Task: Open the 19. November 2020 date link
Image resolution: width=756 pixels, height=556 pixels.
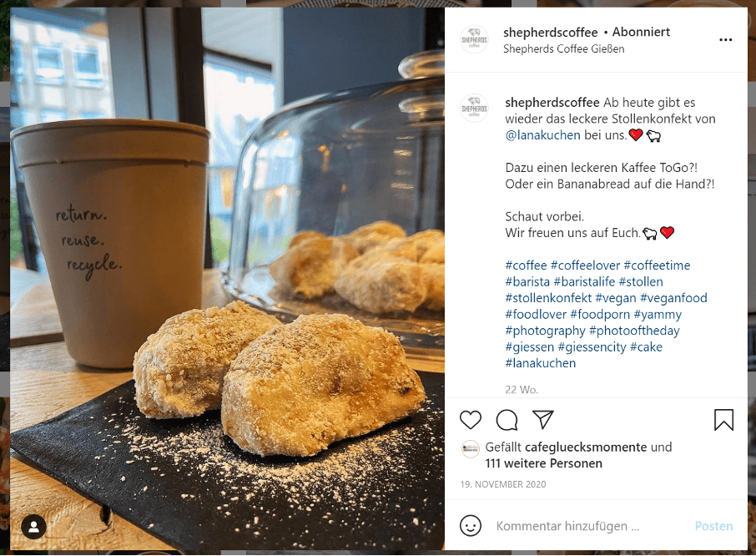Action: pyautogui.click(x=503, y=484)
